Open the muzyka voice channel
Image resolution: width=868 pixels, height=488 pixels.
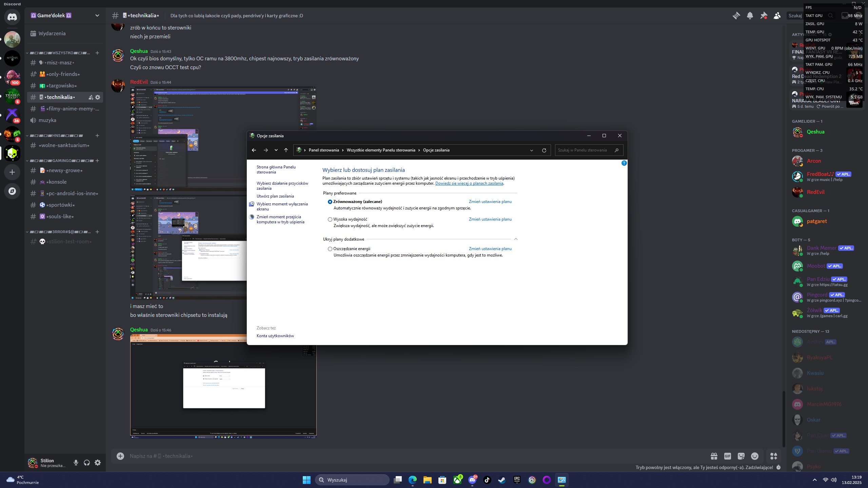pos(47,120)
